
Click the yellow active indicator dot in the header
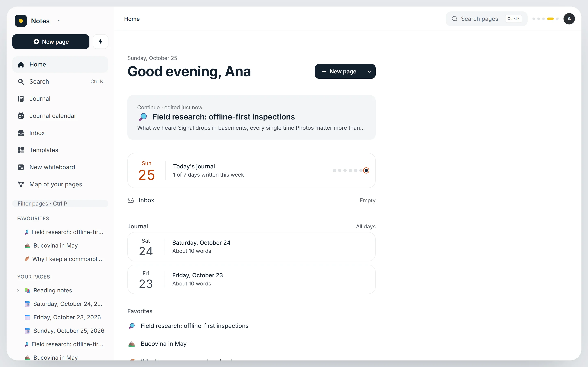[550, 19]
